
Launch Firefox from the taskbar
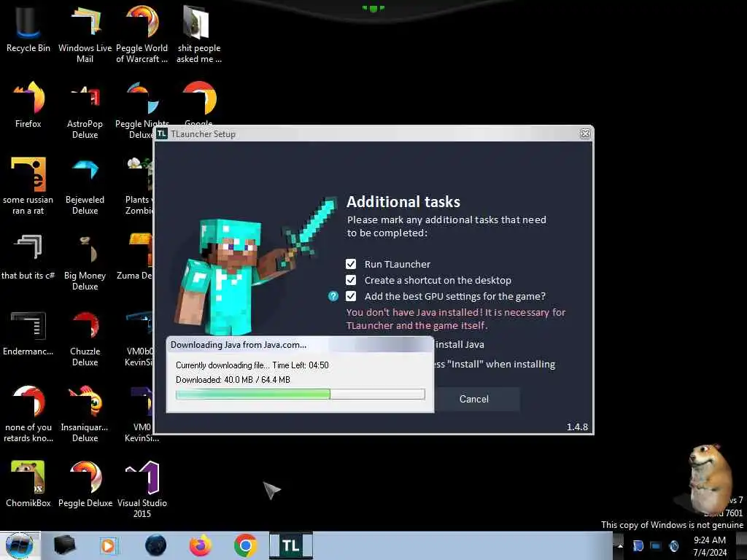point(201,545)
